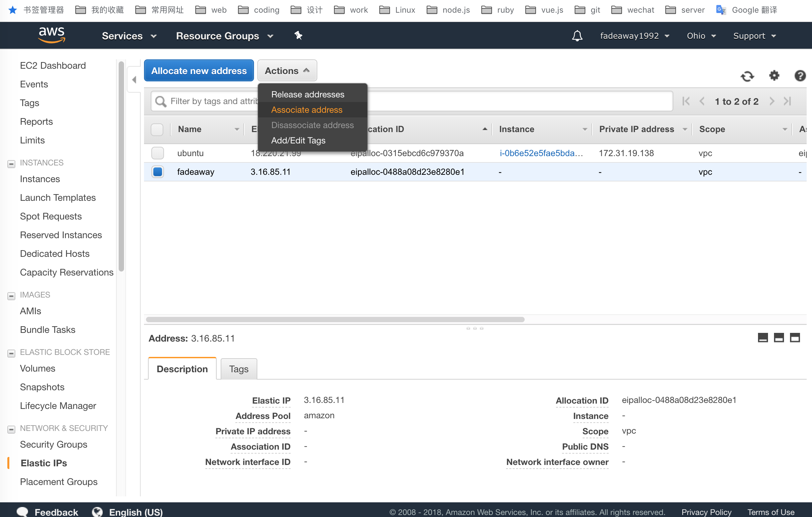
Task: Collapse the INSTANCES sidebar section
Action: (x=11, y=164)
